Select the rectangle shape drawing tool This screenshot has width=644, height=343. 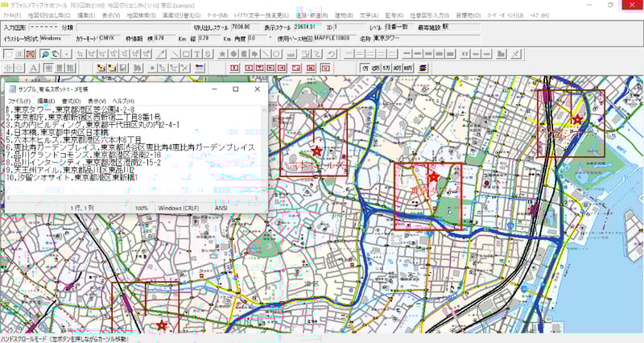(187, 54)
